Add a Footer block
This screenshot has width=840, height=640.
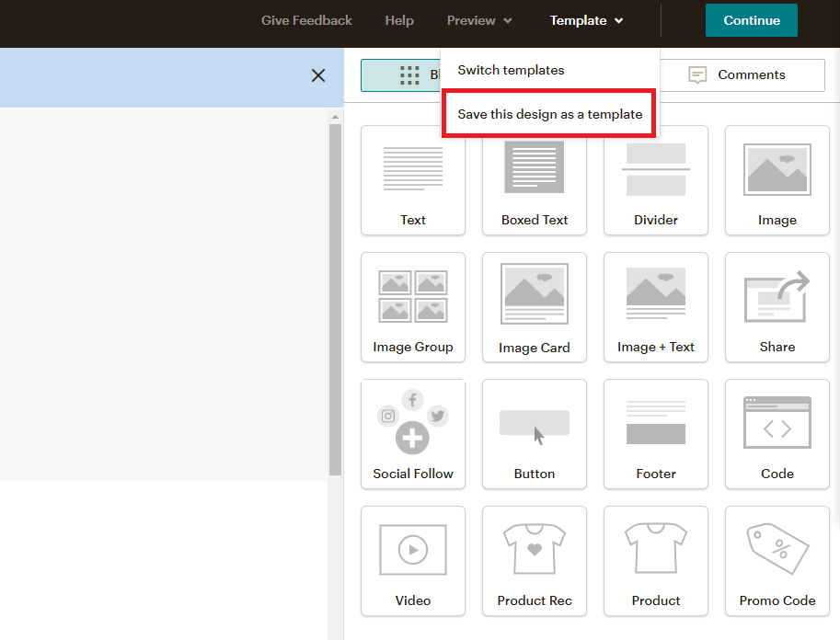[655, 434]
